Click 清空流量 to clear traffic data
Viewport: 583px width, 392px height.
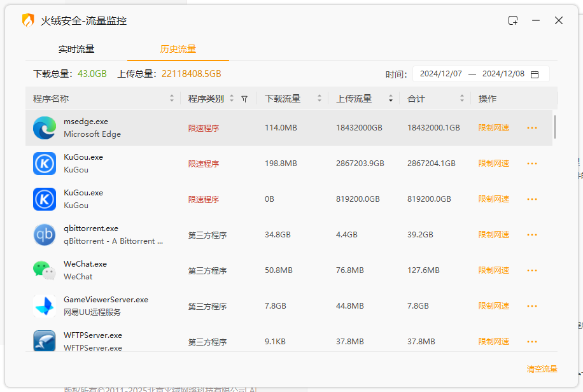[x=542, y=369]
